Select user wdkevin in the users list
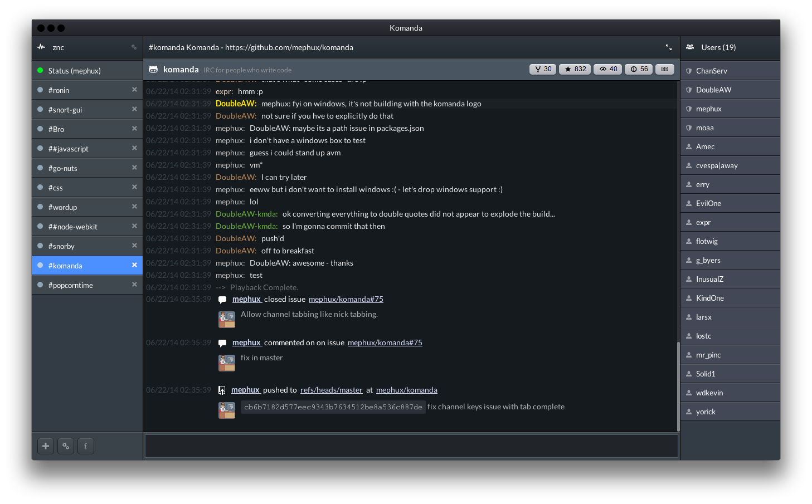Screen dimensions: 812x504 coord(730,393)
